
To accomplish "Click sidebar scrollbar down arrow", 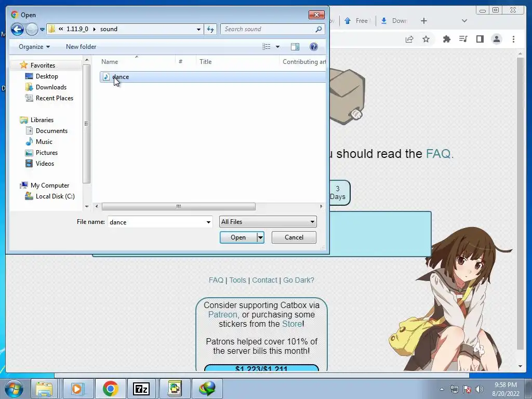I will (x=87, y=206).
